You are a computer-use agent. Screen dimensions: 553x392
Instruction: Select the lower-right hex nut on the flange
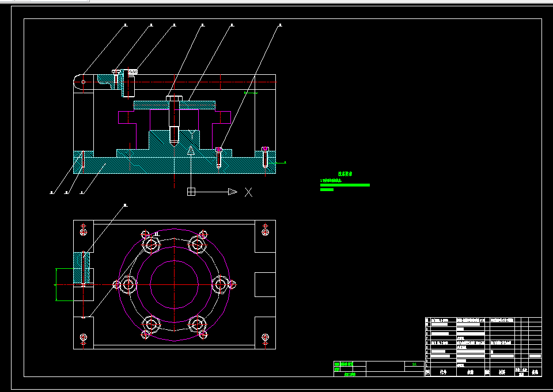coord(197,324)
